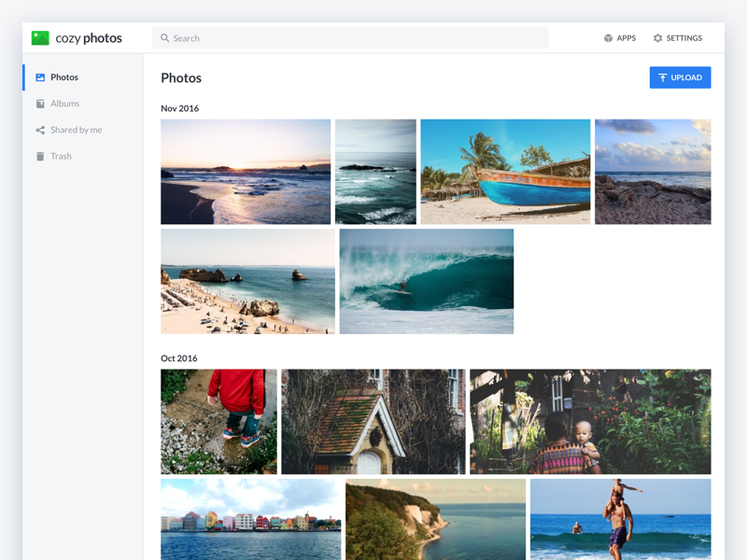Click the green cozy photos logo icon
Viewport: 747px width, 560px height.
(x=38, y=37)
